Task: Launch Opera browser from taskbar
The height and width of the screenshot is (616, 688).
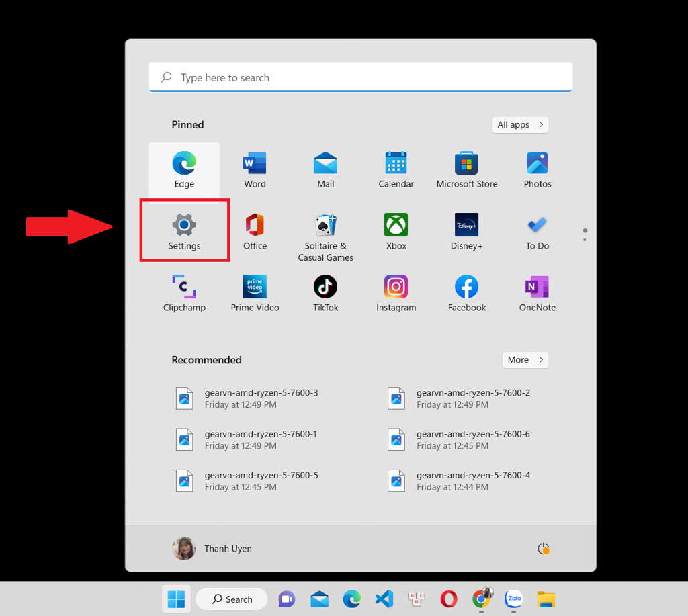Action: click(448, 599)
